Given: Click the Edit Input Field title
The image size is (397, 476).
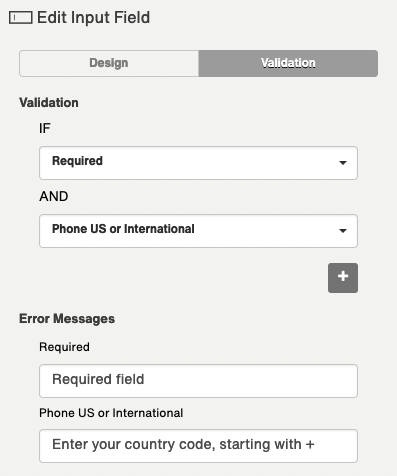Looking at the screenshot, I should [x=93, y=18].
